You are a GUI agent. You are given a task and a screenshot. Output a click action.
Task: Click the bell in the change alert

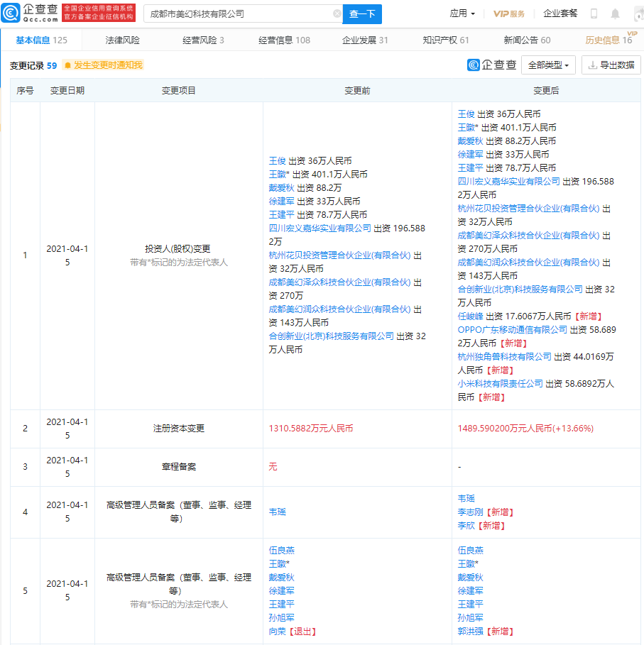click(x=67, y=65)
